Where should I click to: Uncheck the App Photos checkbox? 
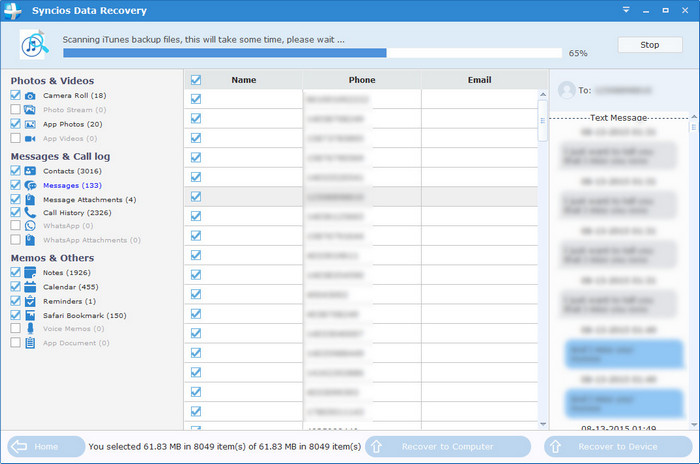[15, 124]
